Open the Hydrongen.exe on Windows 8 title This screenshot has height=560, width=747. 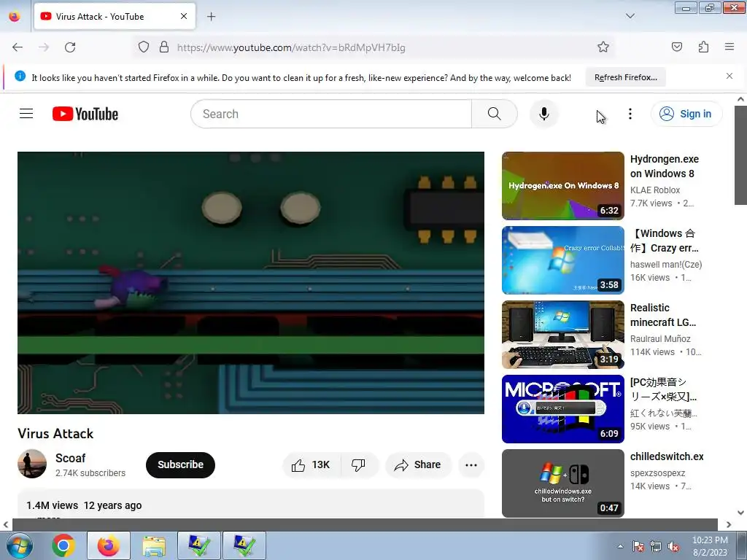(x=664, y=166)
